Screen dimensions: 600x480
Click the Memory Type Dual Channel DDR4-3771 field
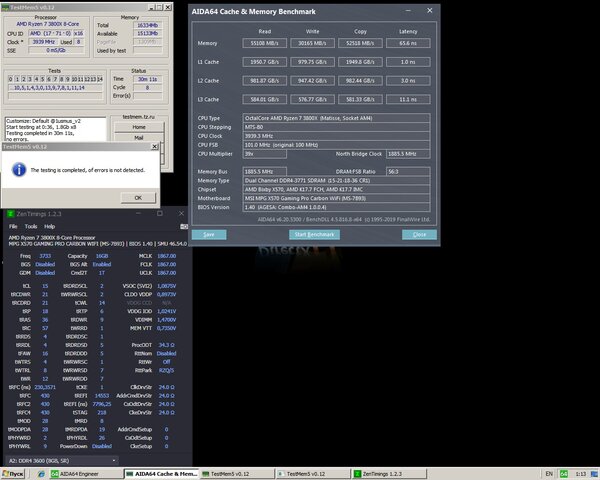(336, 181)
